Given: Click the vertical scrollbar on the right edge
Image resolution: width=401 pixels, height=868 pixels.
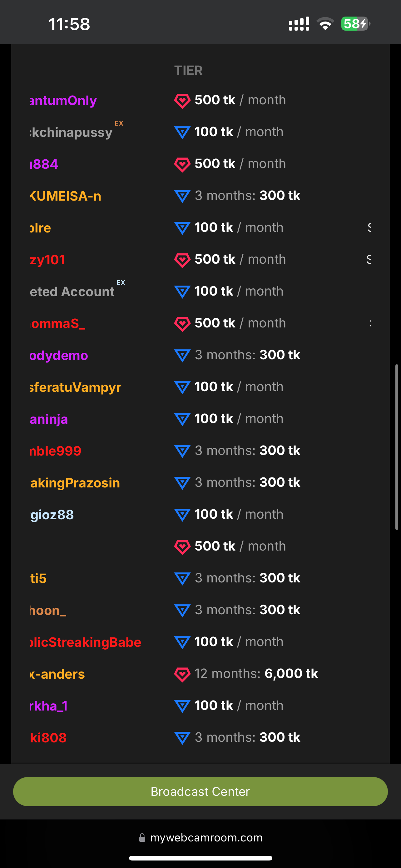Looking at the screenshot, I should tap(397, 447).
